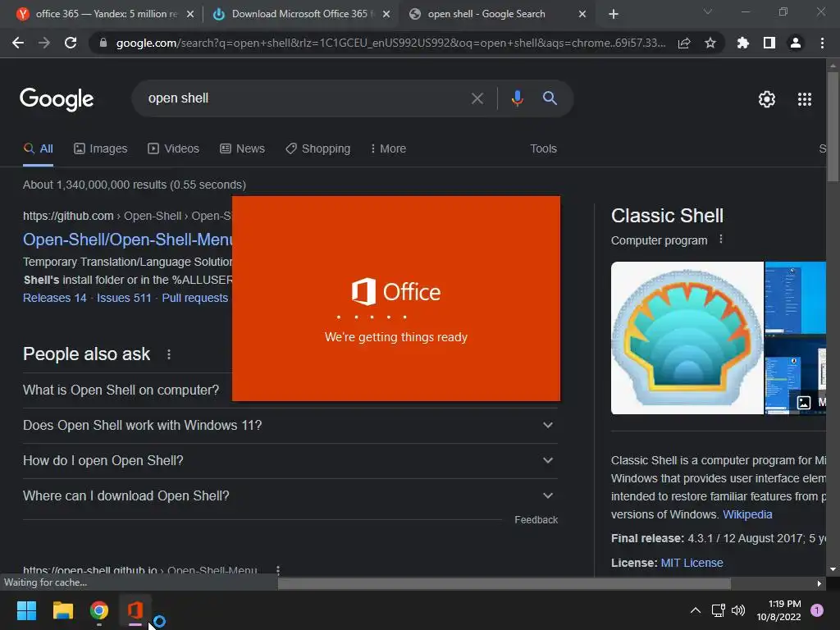The width and height of the screenshot is (840, 630).
Task: Open search Tools options
Action: tap(543, 149)
